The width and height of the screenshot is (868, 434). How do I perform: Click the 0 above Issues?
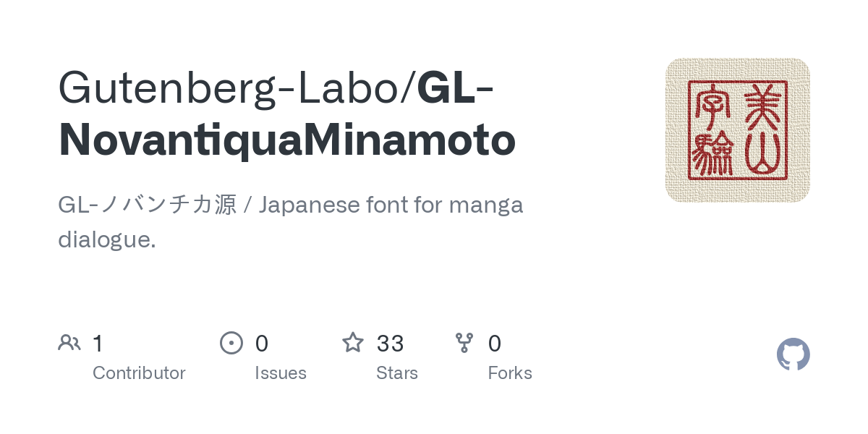(x=261, y=343)
